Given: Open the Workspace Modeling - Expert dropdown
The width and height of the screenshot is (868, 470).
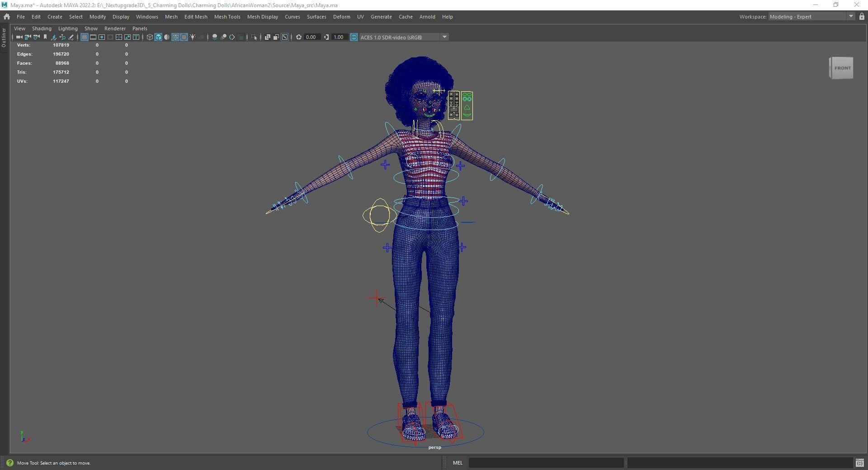Looking at the screenshot, I should pyautogui.click(x=811, y=17).
